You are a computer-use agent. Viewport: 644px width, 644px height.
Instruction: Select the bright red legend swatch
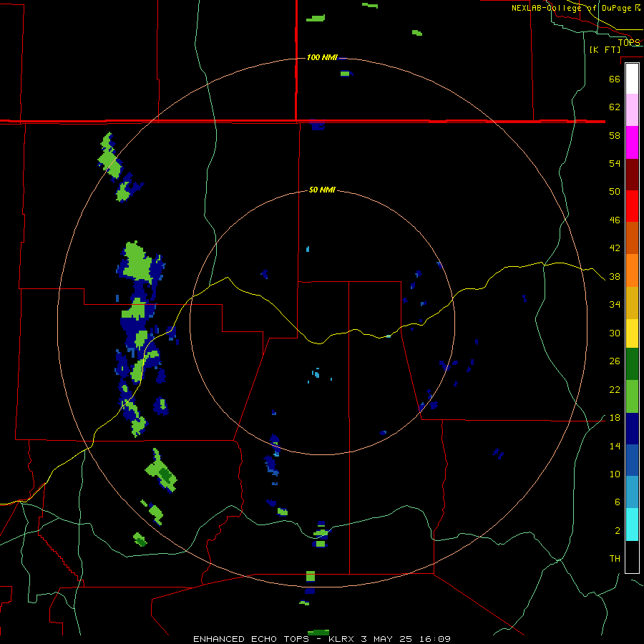pyautogui.click(x=632, y=206)
